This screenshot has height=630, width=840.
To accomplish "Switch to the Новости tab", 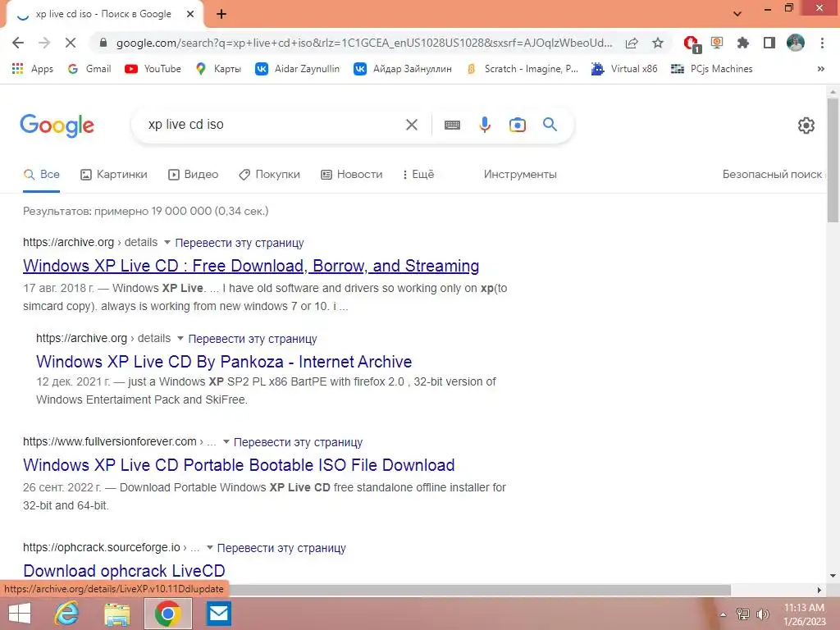I will [x=351, y=174].
